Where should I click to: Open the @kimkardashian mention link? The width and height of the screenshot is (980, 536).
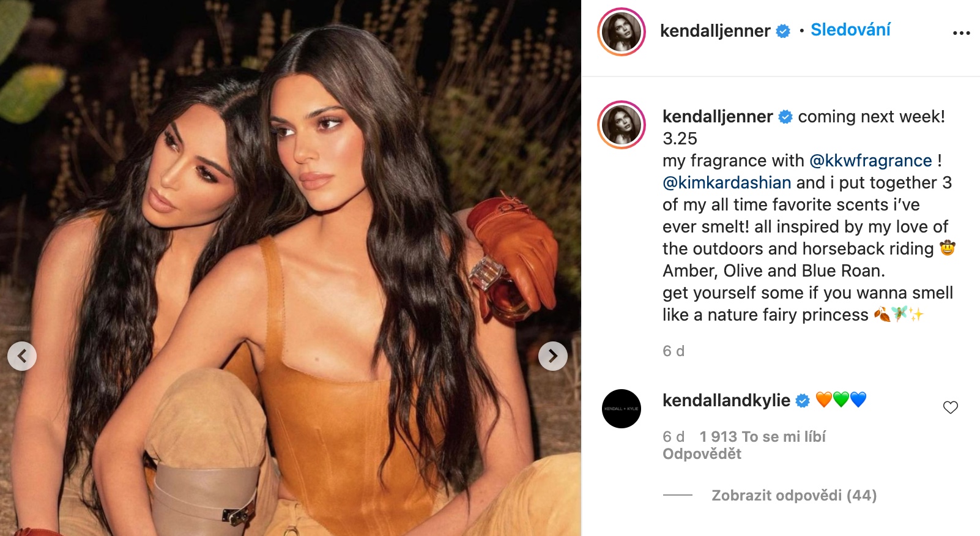727,182
